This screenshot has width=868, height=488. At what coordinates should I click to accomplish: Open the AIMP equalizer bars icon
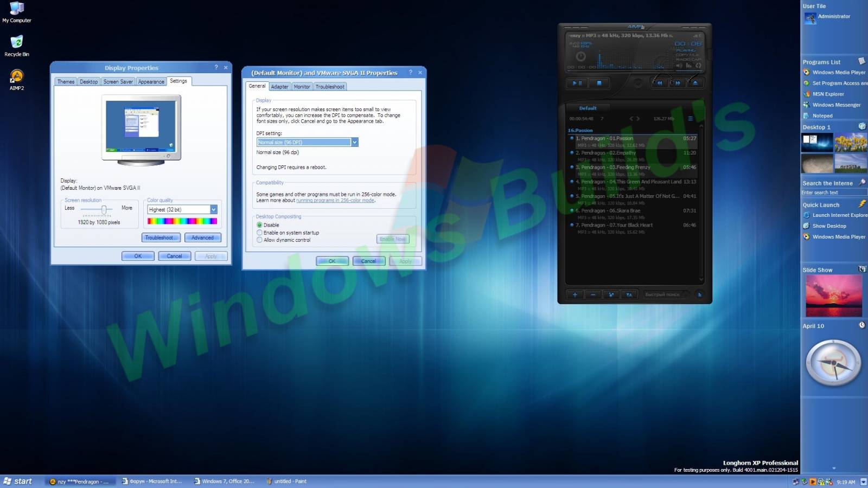689,66
